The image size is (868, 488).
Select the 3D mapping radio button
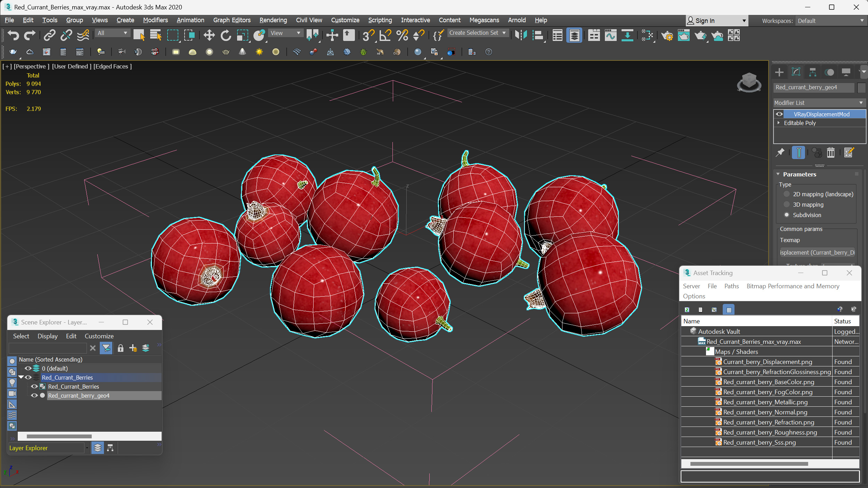(787, 205)
